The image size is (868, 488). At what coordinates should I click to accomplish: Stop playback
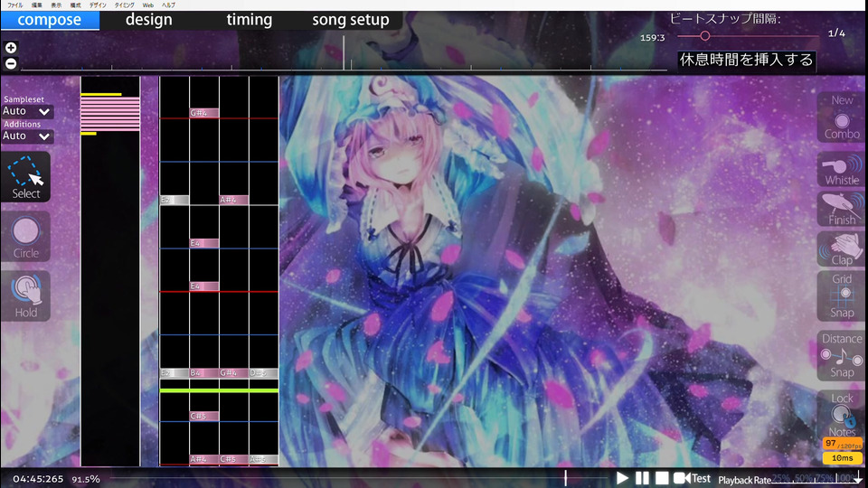pyautogui.click(x=662, y=478)
